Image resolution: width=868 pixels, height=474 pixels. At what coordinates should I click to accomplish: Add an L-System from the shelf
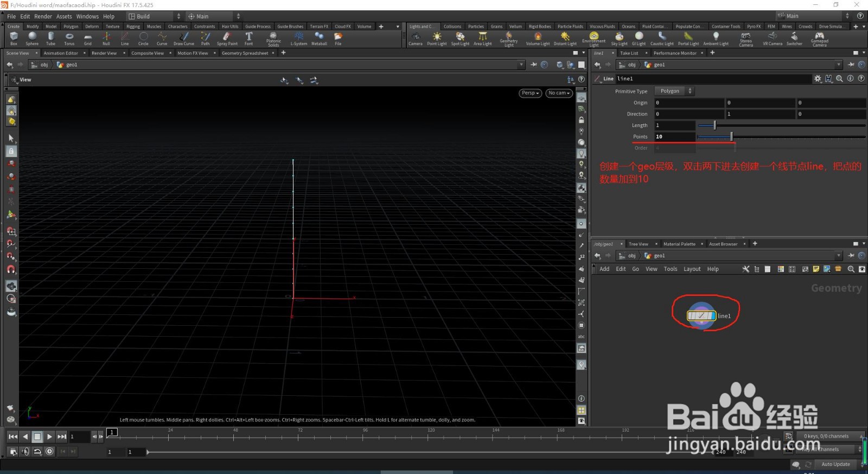(x=298, y=39)
